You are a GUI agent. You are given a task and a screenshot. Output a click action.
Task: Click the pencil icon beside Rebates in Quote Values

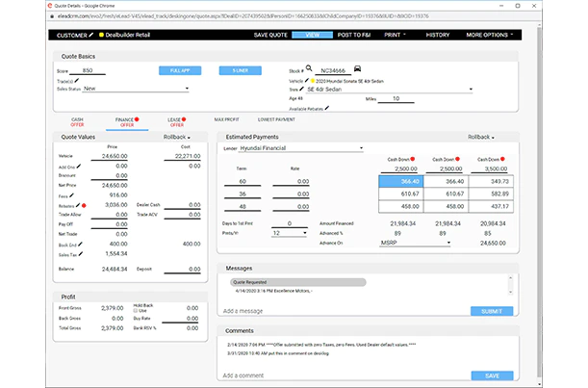(x=78, y=205)
